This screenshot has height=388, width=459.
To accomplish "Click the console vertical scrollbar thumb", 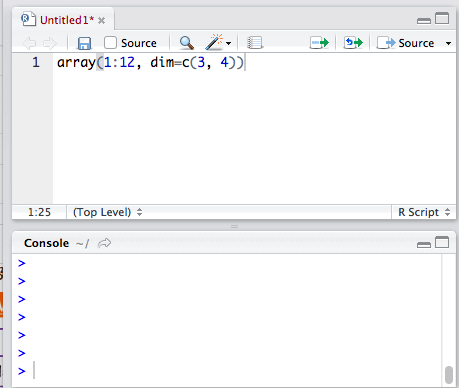I will (449, 375).
